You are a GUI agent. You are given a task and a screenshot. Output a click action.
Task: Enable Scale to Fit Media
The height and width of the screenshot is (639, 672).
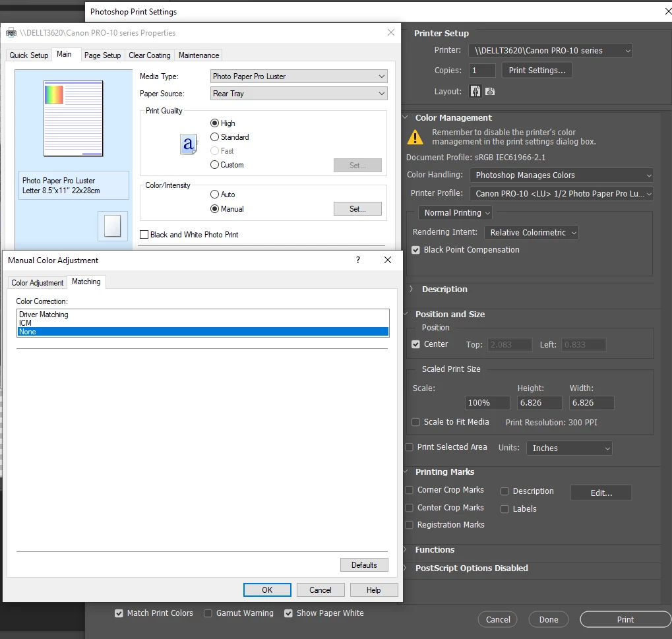pyautogui.click(x=415, y=422)
